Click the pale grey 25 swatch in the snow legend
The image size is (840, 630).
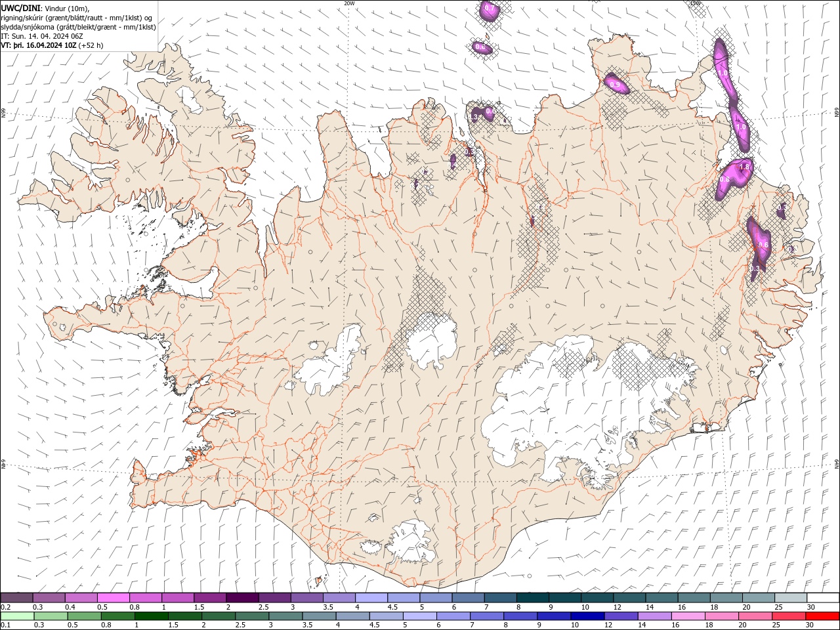point(791,597)
